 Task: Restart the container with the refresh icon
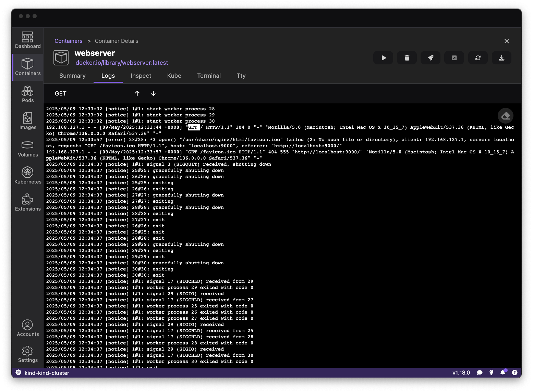478,58
